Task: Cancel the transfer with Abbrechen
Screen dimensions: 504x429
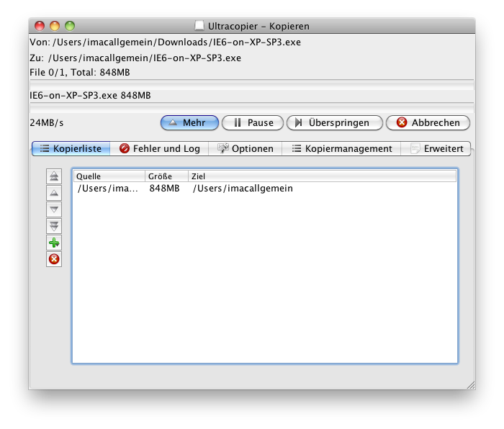Action: click(x=428, y=123)
